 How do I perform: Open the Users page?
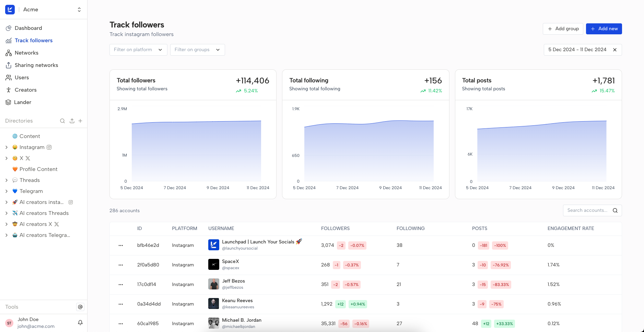[22, 77]
